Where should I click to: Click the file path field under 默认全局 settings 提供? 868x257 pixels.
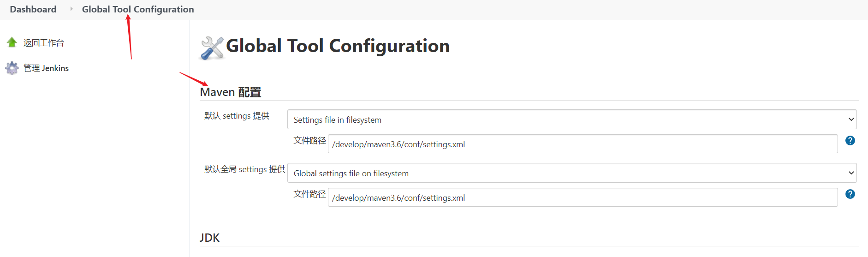tap(582, 197)
